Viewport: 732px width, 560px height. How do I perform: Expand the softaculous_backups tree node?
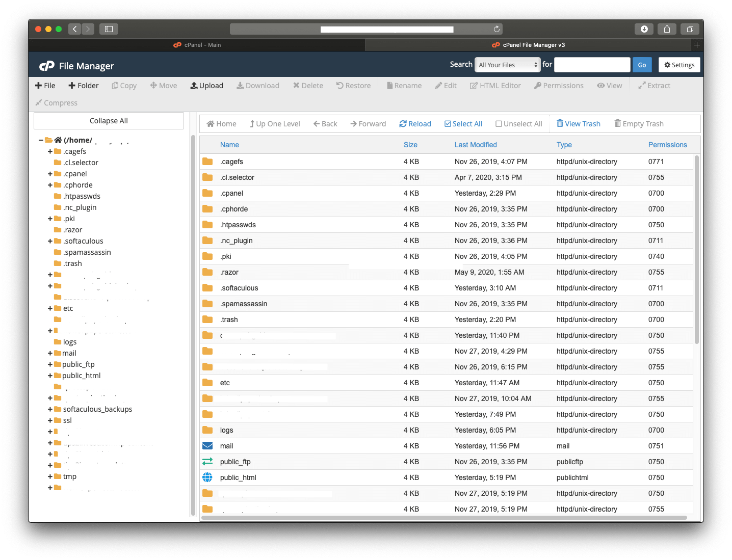click(50, 409)
